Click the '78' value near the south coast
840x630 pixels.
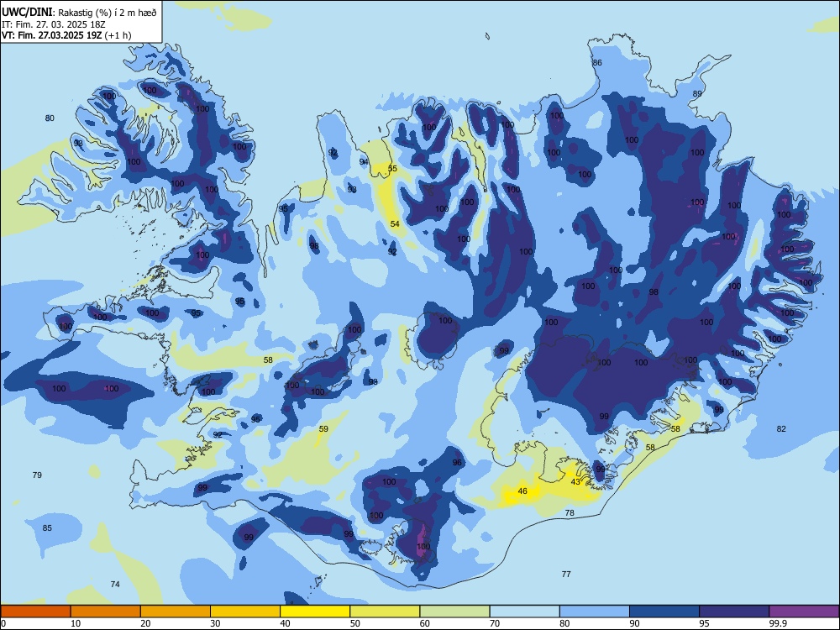[570, 512]
